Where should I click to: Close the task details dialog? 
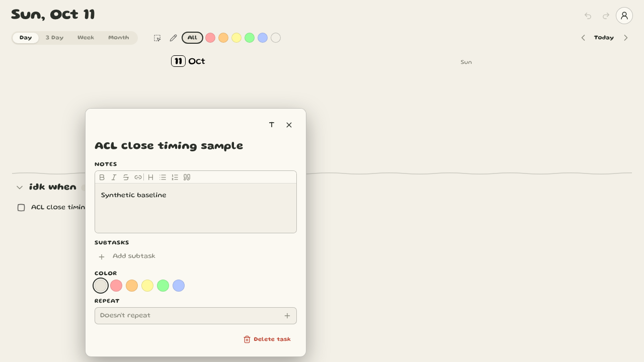289,125
